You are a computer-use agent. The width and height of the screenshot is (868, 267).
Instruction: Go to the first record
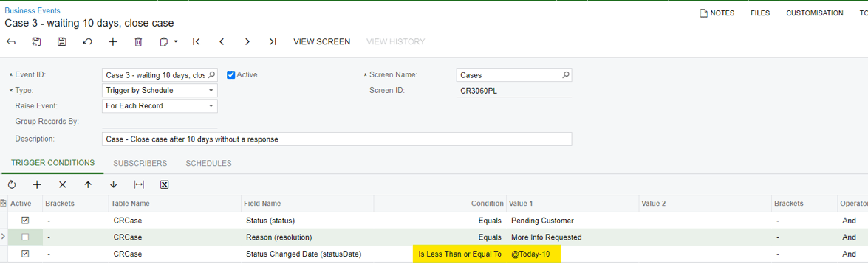(x=196, y=41)
